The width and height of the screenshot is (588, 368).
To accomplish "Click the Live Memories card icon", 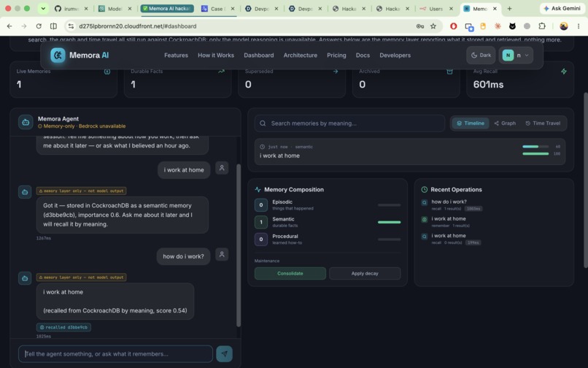I will coord(107,72).
